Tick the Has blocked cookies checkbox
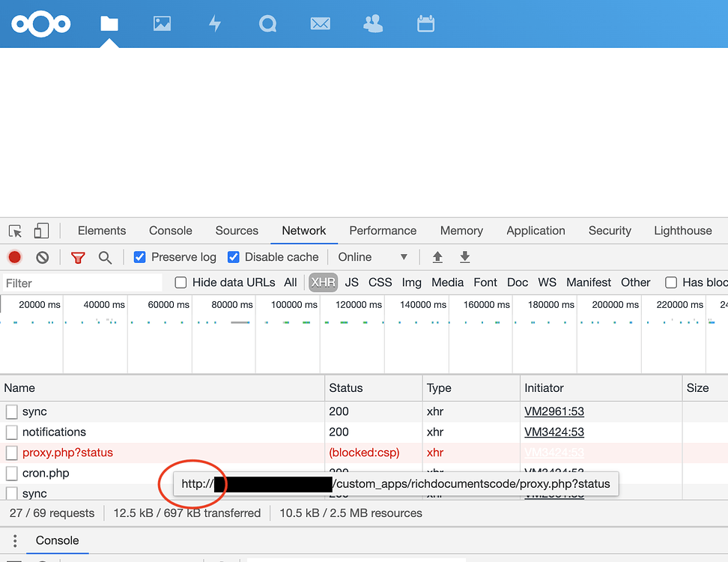The width and height of the screenshot is (728, 562). (x=671, y=282)
